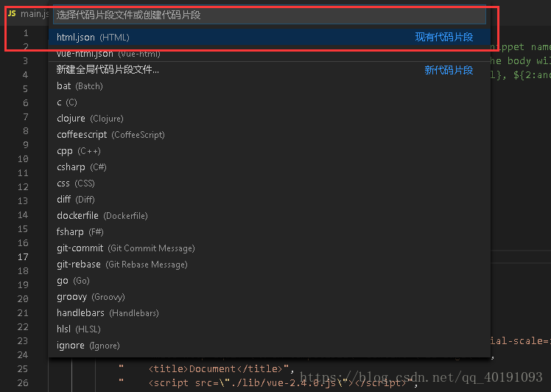Select html.json (HTML) existing snippet
Screen dimensions: 551x392
(269, 37)
